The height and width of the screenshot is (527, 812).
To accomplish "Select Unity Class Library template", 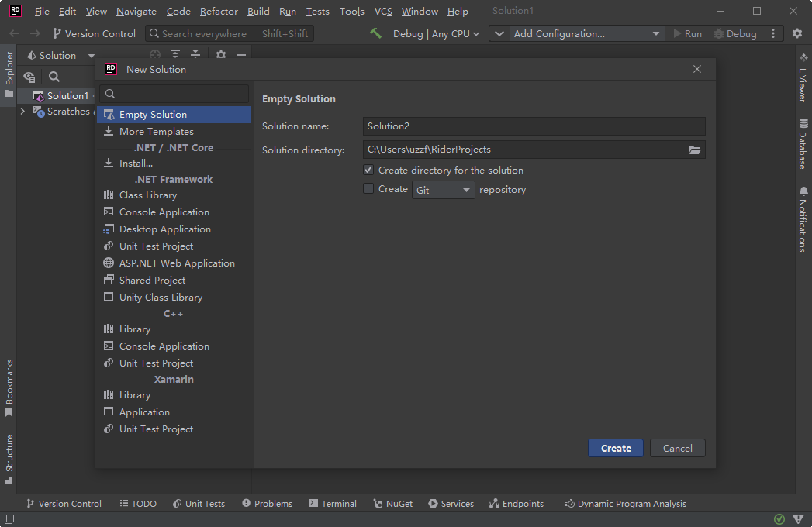I will point(174,298).
